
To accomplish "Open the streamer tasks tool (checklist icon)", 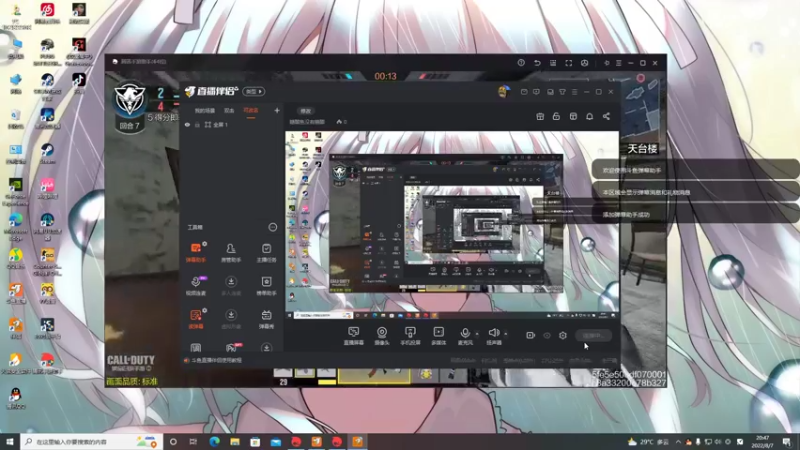I will click(266, 252).
